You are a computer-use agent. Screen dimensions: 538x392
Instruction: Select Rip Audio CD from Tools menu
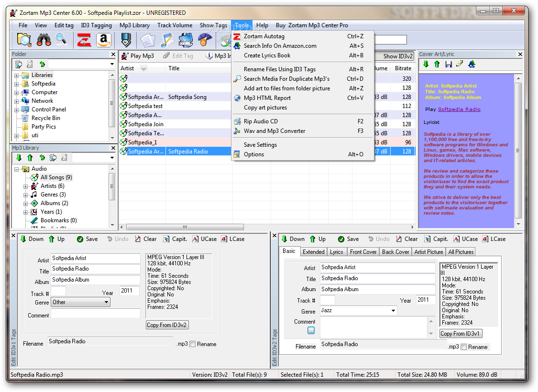tap(261, 121)
